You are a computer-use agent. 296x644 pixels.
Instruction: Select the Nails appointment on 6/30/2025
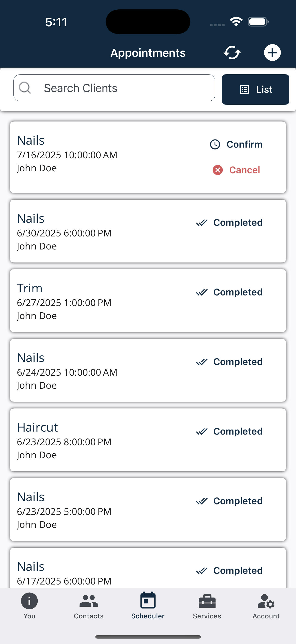100,231
